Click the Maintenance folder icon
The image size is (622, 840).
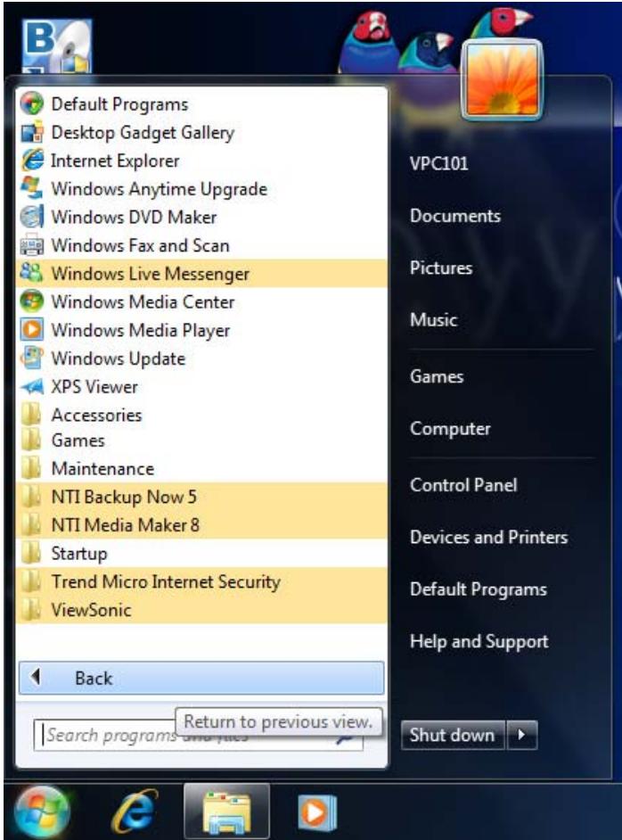click(x=31, y=468)
